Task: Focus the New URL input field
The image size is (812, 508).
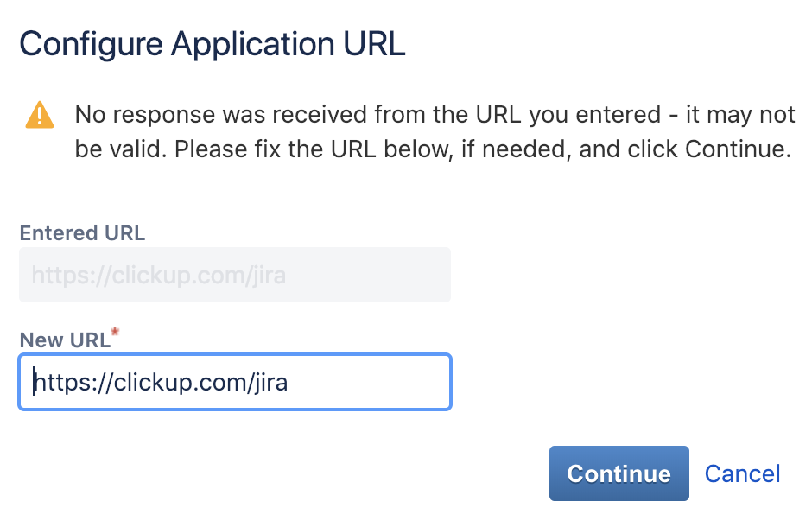Action: pyautogui.click(x=234, y=381)
